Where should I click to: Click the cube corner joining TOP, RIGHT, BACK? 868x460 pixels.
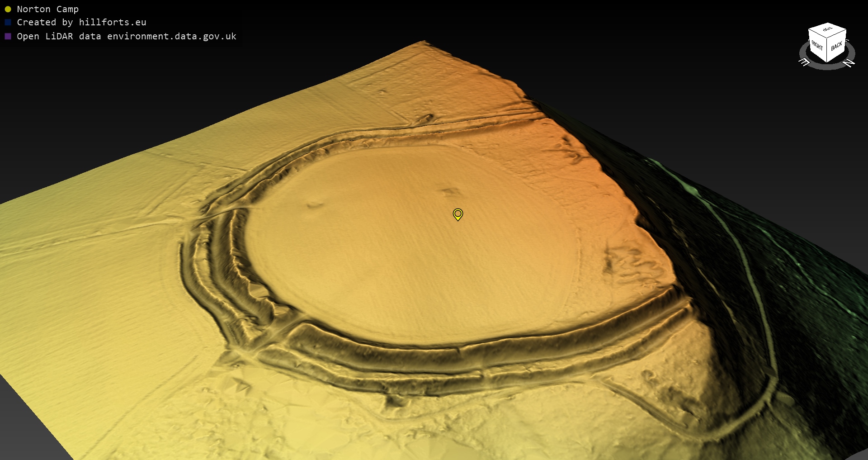point(827,38)
